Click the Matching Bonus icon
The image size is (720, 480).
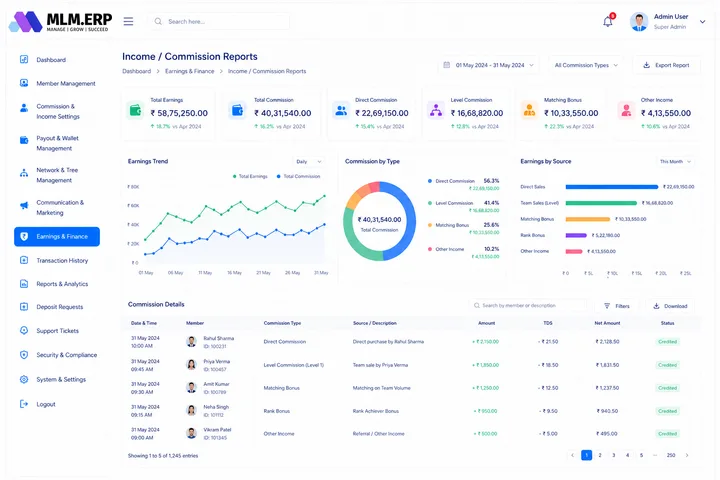[x=529, y=111]
